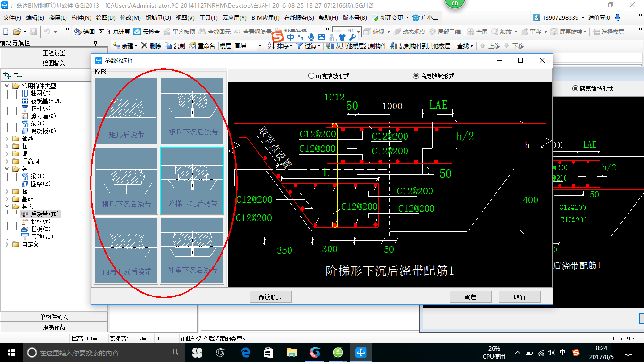
Task: Select 筏板基础(M) in component tree
Action: 42,101
